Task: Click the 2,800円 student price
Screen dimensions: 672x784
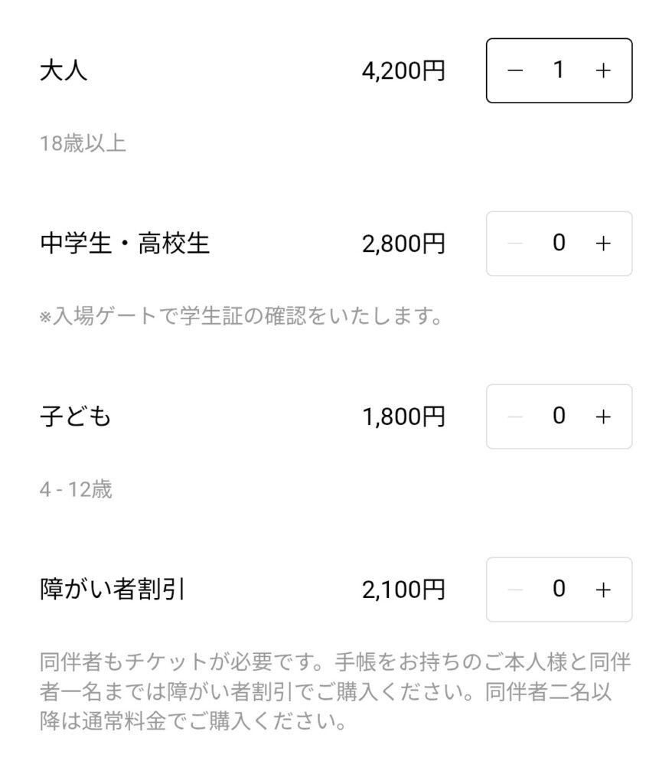Action: [403, 244]
